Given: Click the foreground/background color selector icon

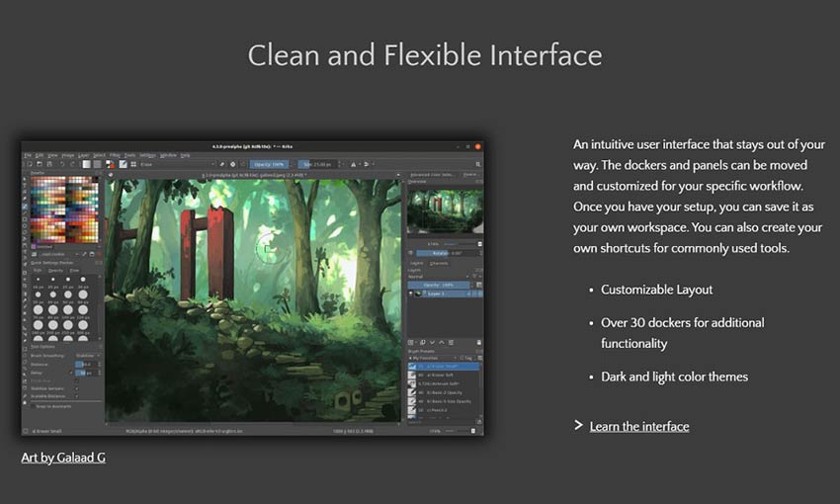Looking at the screenshot, I should point(110,164).
